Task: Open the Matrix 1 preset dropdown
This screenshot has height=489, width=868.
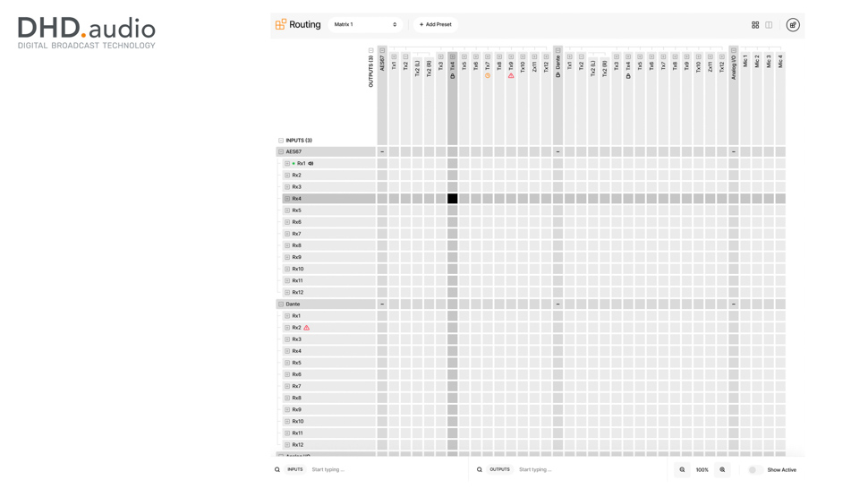Action: tap(365, 25)
